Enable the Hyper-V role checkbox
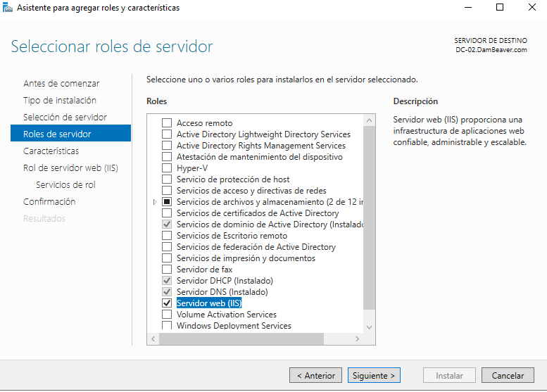The image size is (547, 392). pyautogui.click(x=167, y=167)
